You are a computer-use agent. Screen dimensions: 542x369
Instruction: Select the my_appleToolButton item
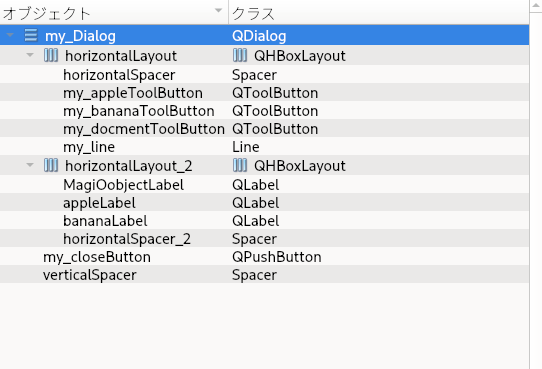133,93
